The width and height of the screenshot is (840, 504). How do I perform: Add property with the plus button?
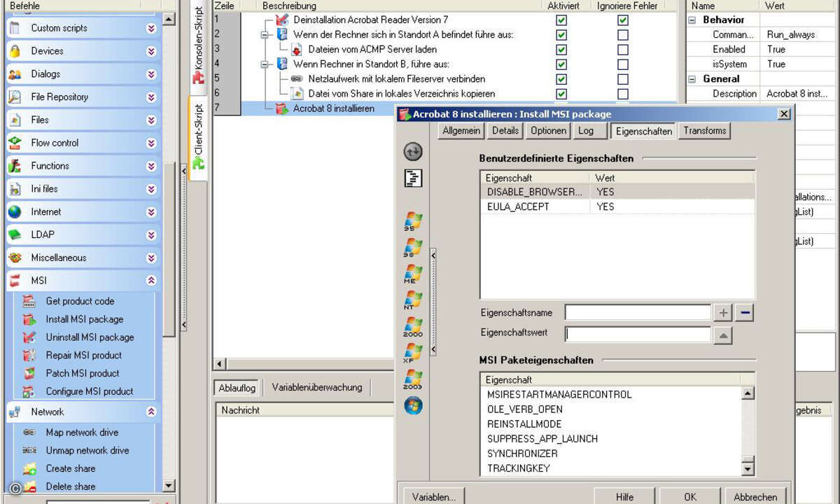(x=723, y=313)
